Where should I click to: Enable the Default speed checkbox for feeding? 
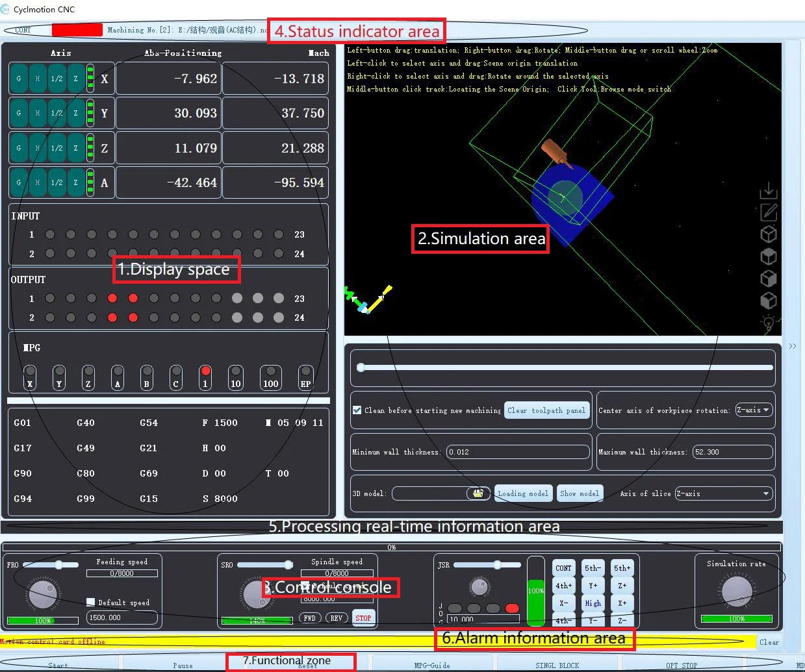91,602
